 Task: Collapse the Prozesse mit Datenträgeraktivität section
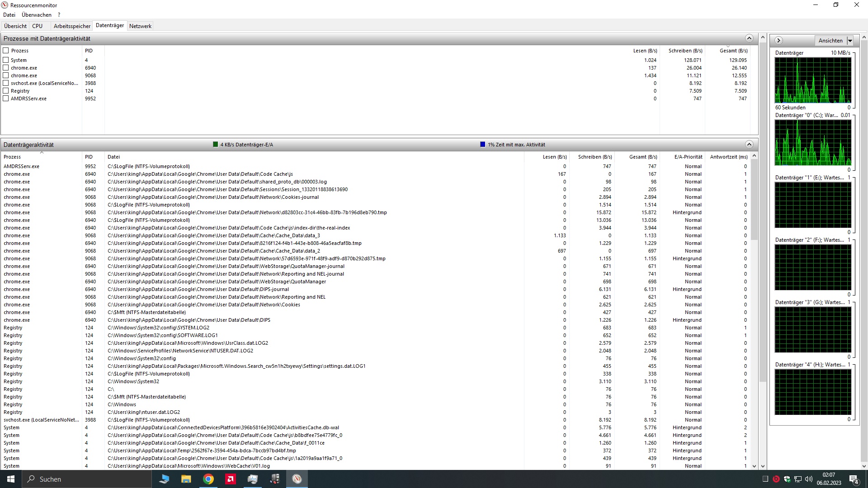point(749,38)
